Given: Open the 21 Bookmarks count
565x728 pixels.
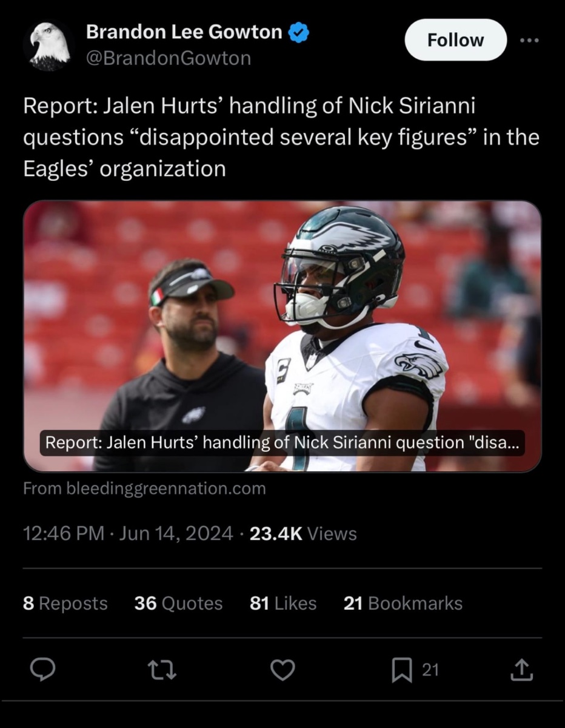Looking at the screenshot, I should coord(403,604).
